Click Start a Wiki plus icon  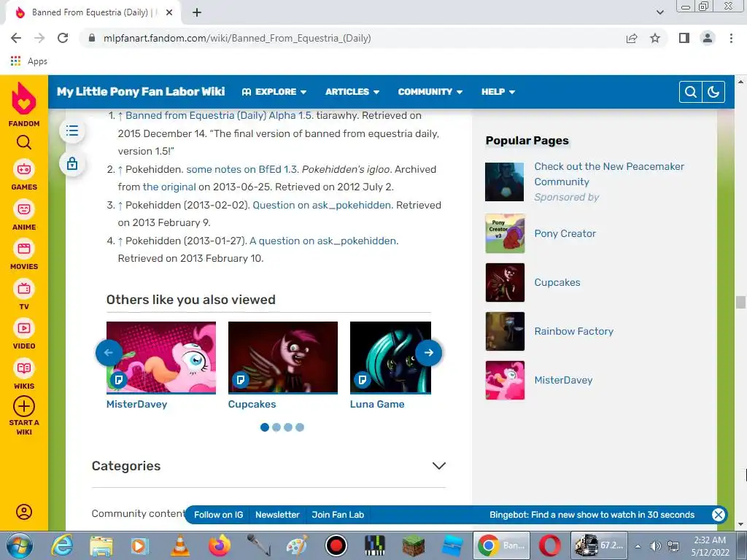24,407
